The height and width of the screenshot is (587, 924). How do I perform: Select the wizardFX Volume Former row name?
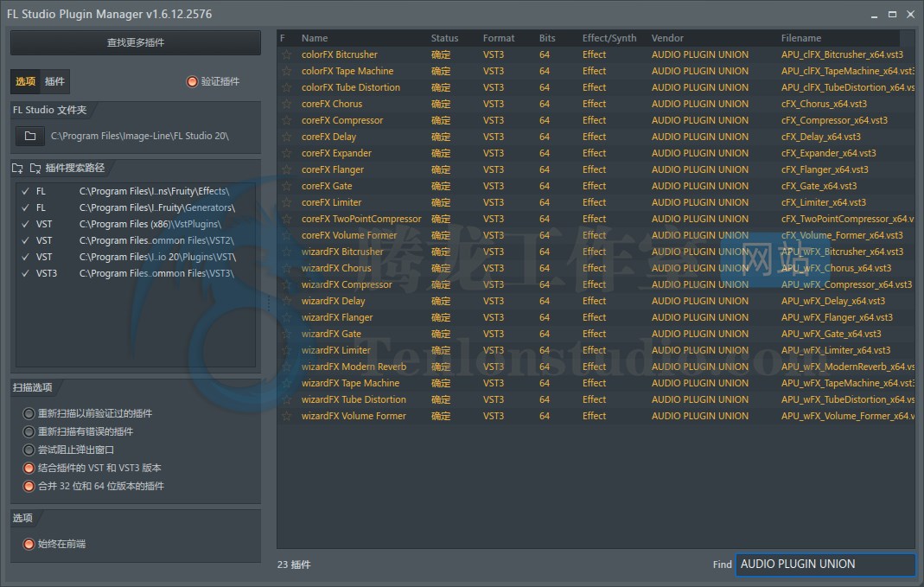[354, 416]
